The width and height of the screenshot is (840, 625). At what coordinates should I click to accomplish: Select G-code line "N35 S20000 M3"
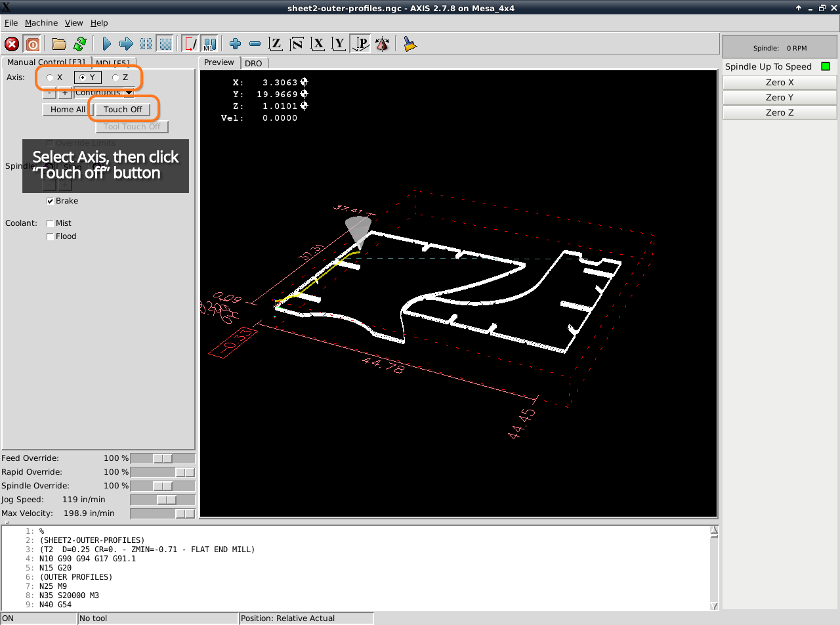coord(69,595)
